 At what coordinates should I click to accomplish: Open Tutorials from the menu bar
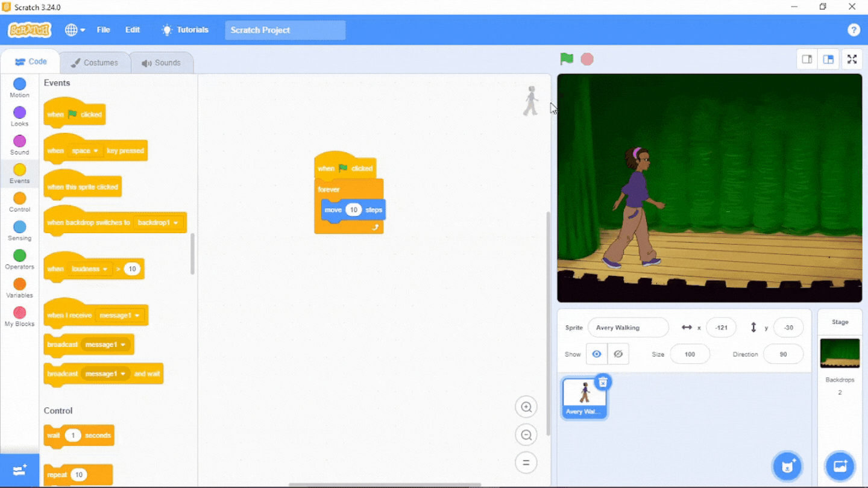pos(185,30)
